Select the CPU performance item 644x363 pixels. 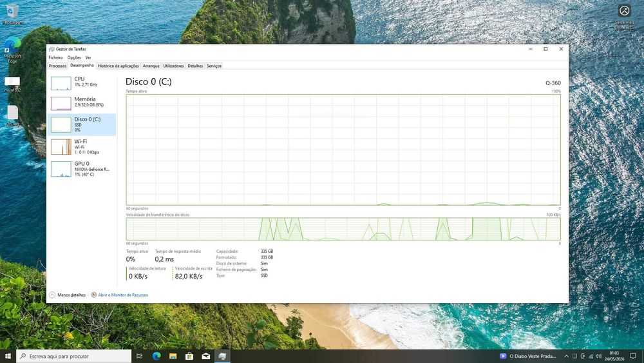pyautogui.click(x=82, y=83)
